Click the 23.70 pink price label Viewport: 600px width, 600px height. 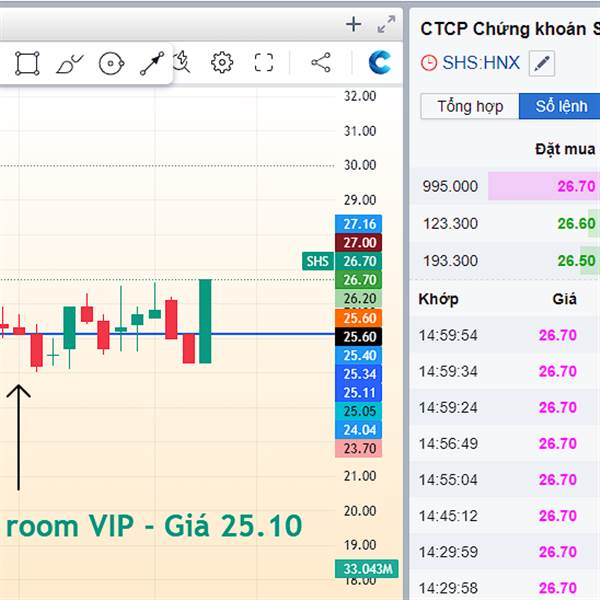(359, 448)
